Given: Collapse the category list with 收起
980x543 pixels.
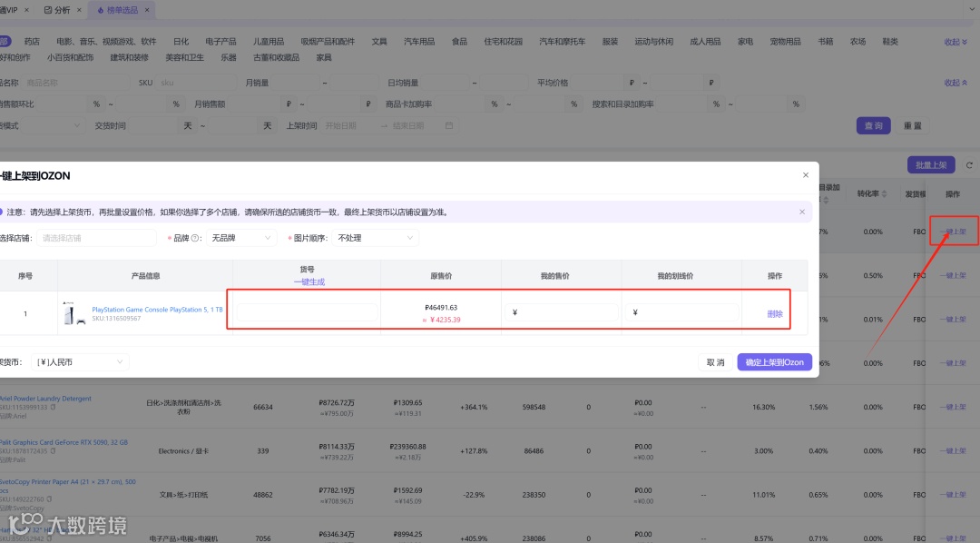Looking at the screenshot, I should [x=955, y=42].
